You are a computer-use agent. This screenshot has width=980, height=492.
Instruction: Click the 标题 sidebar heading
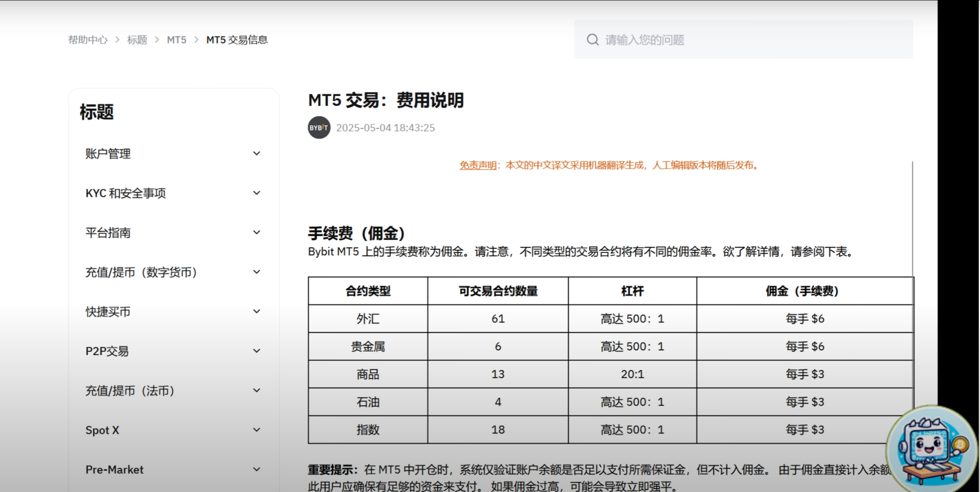point(96,112)
